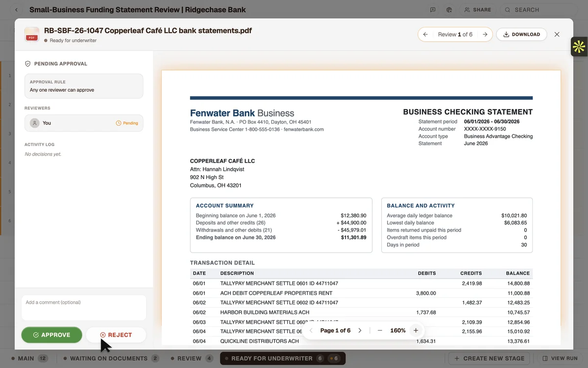Approve the Copperleaf Café statement
This screenshot has height=368, width=588.
(51, 335)
